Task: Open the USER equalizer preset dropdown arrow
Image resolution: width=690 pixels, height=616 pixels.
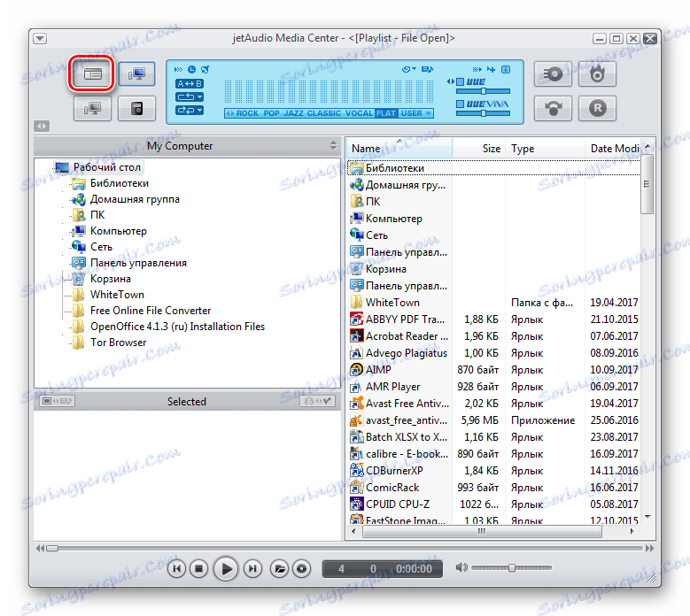Action: tap(428, 113)
